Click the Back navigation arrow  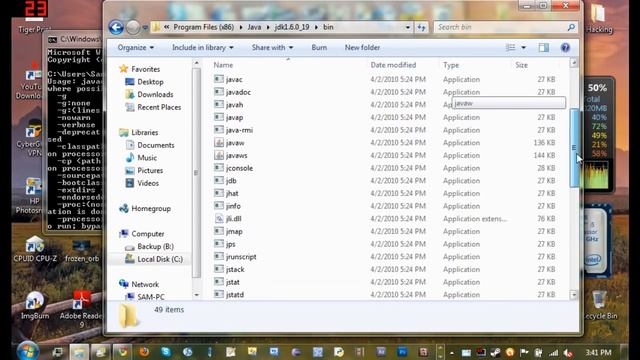pyautogui.click(x=116, y=27)
